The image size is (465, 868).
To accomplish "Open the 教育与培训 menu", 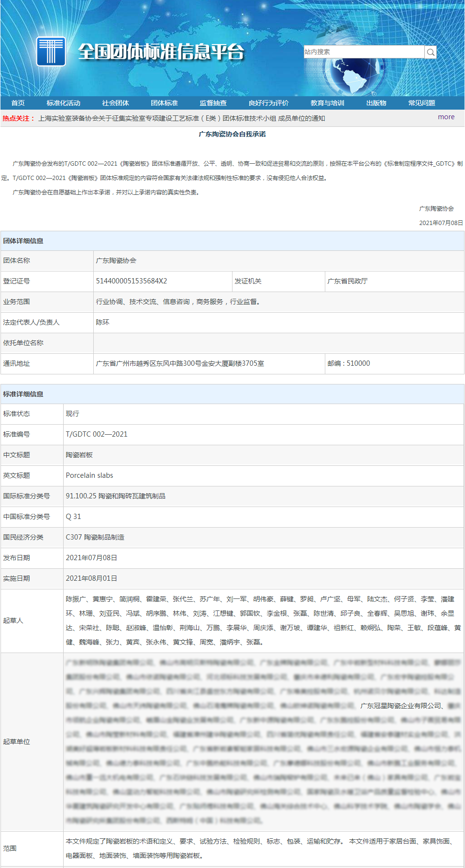I will pos(327,103).
